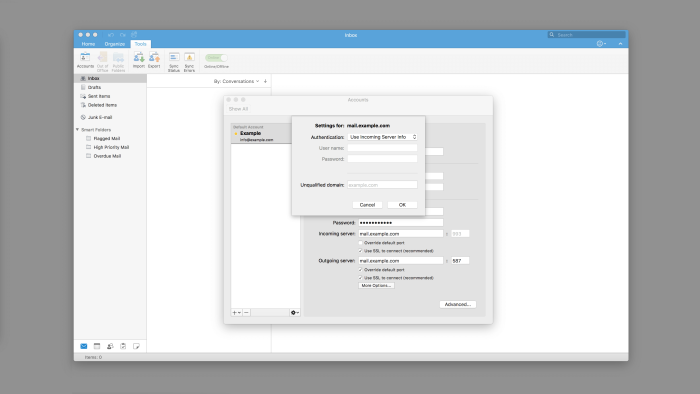Click the print icon in the title bar

click(134, 34)
